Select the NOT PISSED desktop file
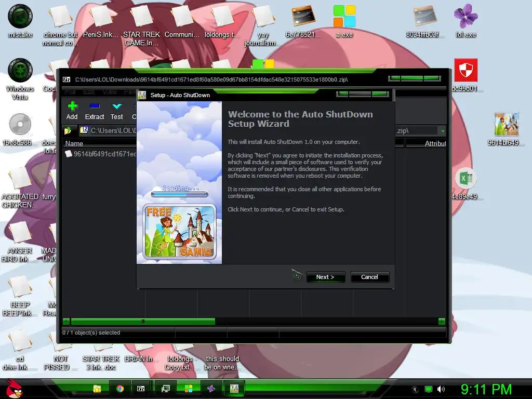The image size is (532, 399). click(60, 358)
